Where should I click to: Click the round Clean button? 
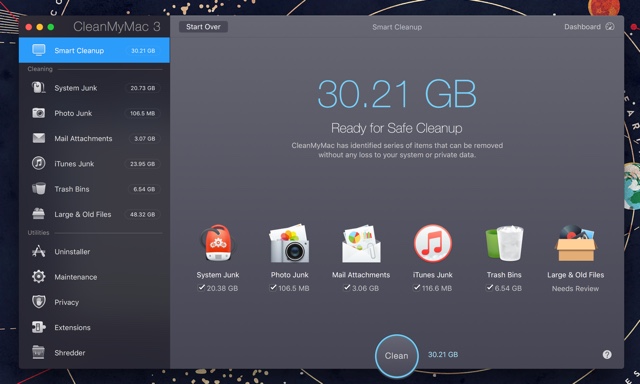396,356
